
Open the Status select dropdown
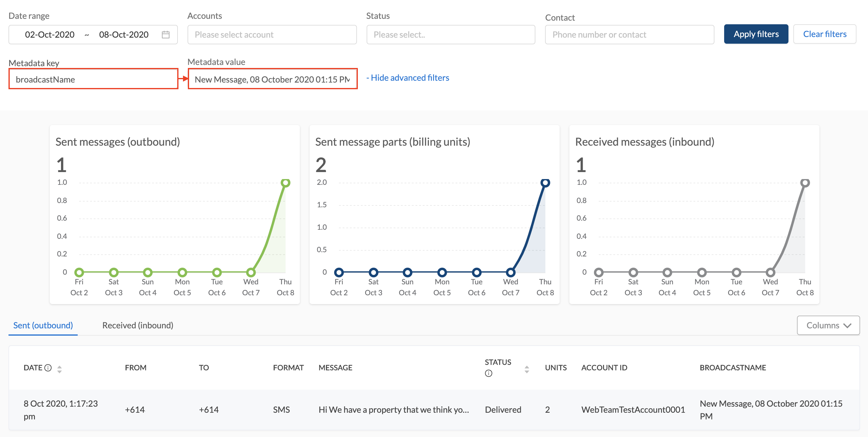pyautogui.click(x=450, y=34)
